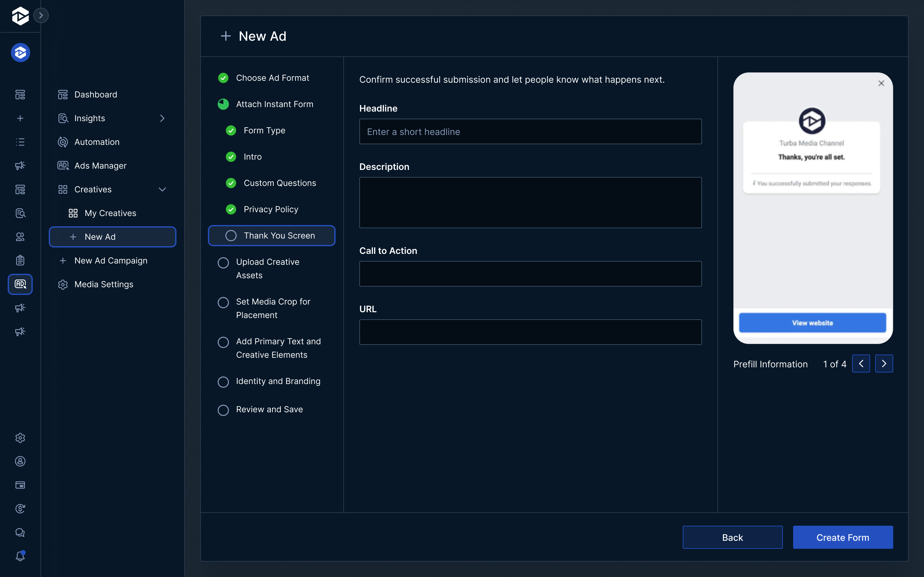Viewport: 924px width, 577px height.
Task: Click the notifications bell icon
Action: [x=20, y=556]
